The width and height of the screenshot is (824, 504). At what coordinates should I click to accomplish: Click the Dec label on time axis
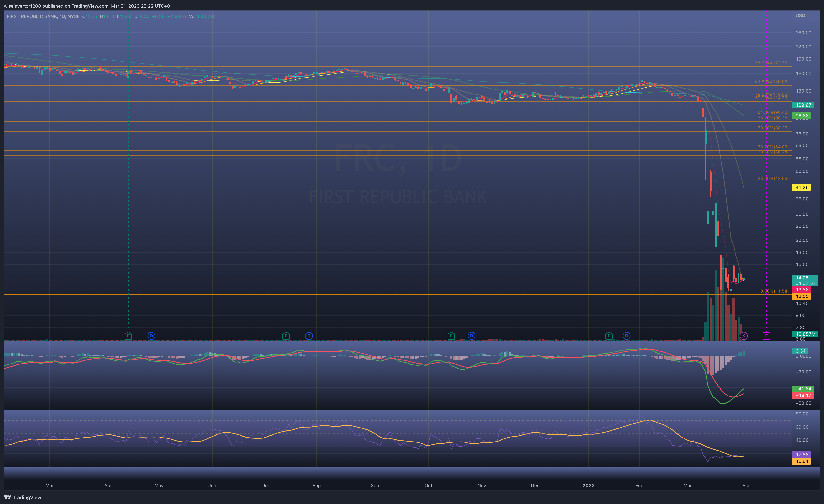(x=535, y=485)
